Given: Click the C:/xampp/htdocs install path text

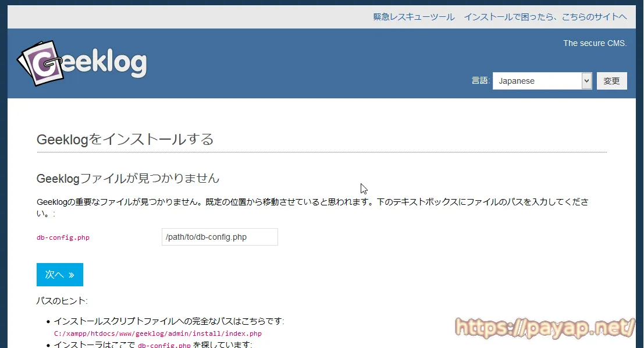Looking at the screenshot, I should click(x=158, y=333).
